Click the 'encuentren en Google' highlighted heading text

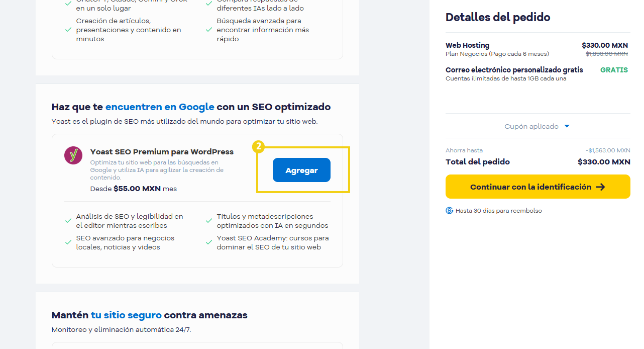click(160, 107)
